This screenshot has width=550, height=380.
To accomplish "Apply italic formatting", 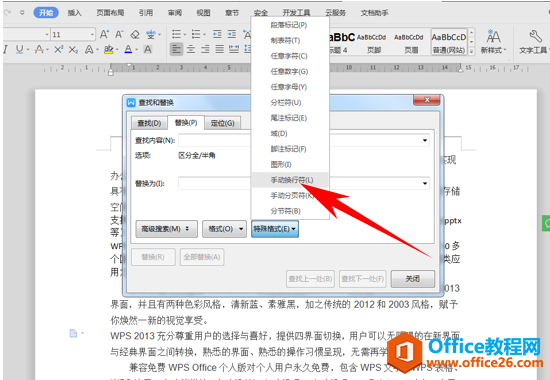I will pyautogui.click(x=5, y=49).
